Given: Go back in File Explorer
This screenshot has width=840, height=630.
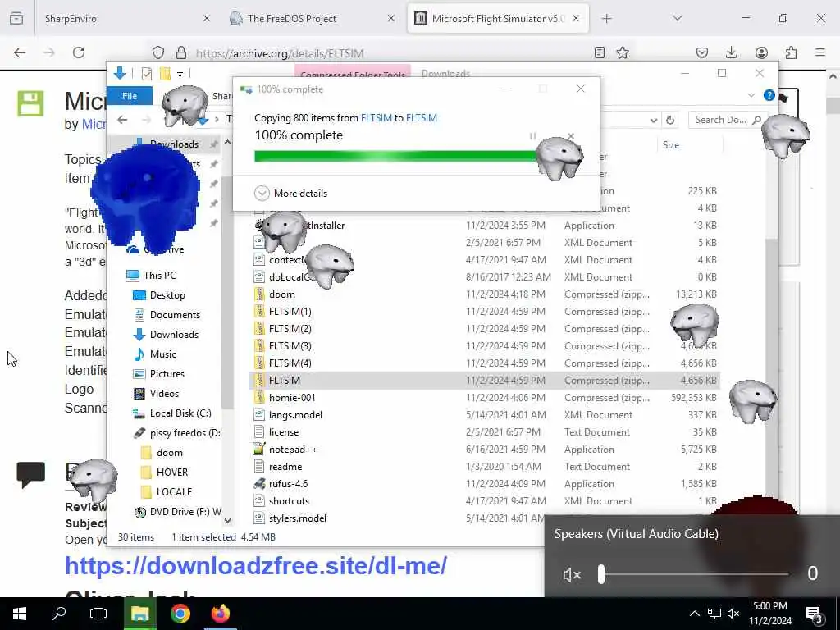Looking at the screenshot, I should [x=122, y=120].
